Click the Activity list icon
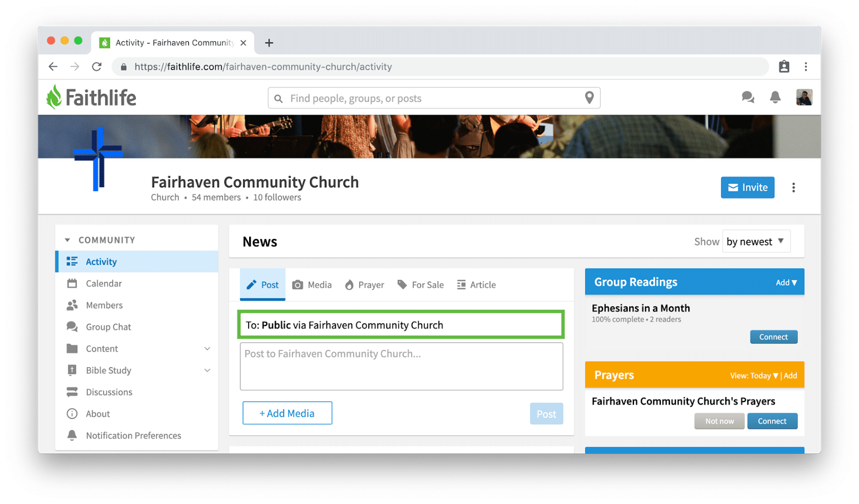859x504 pixels. click(x=72, y=261)
